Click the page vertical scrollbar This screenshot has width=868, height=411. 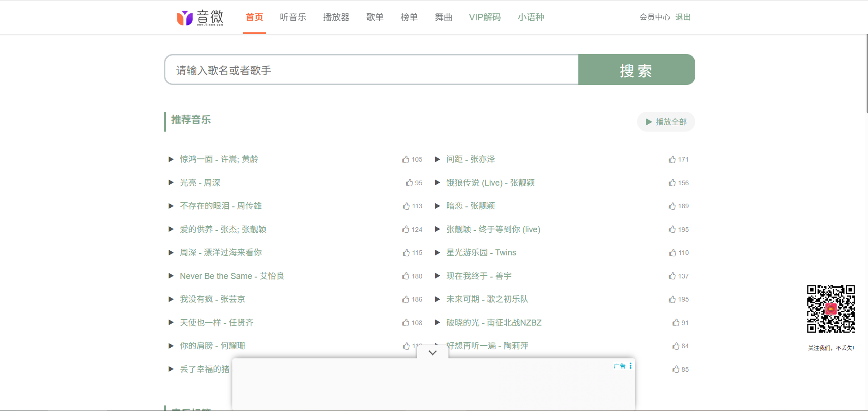(x=866, y=74)
